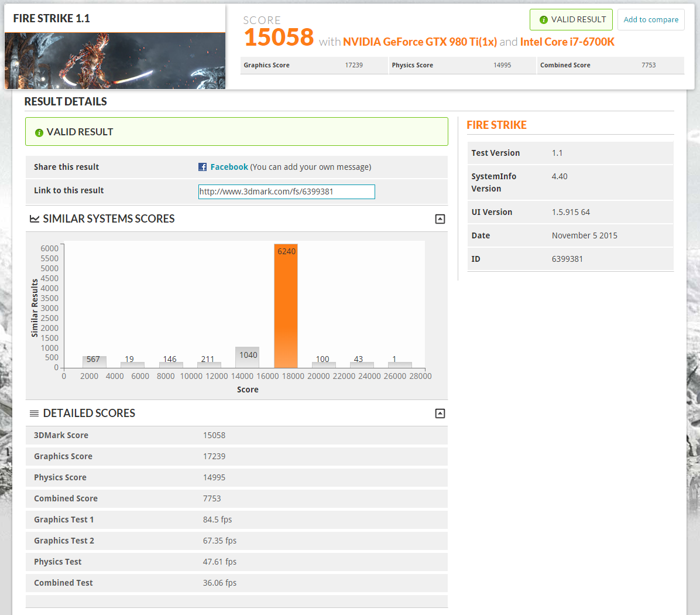Click the Physics Test row
Image resolution: width=700 pixels, height=615 pixels.
(236, 562)
